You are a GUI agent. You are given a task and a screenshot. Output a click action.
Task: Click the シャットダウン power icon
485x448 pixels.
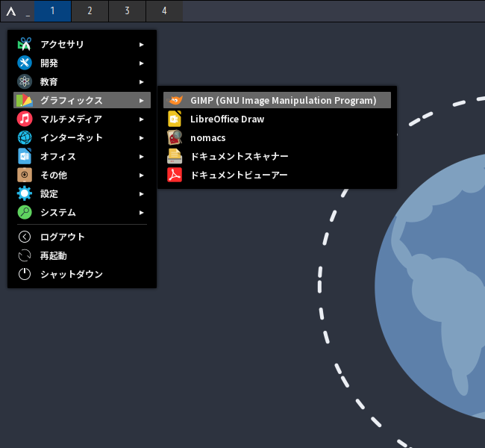(x=25, y=274)
